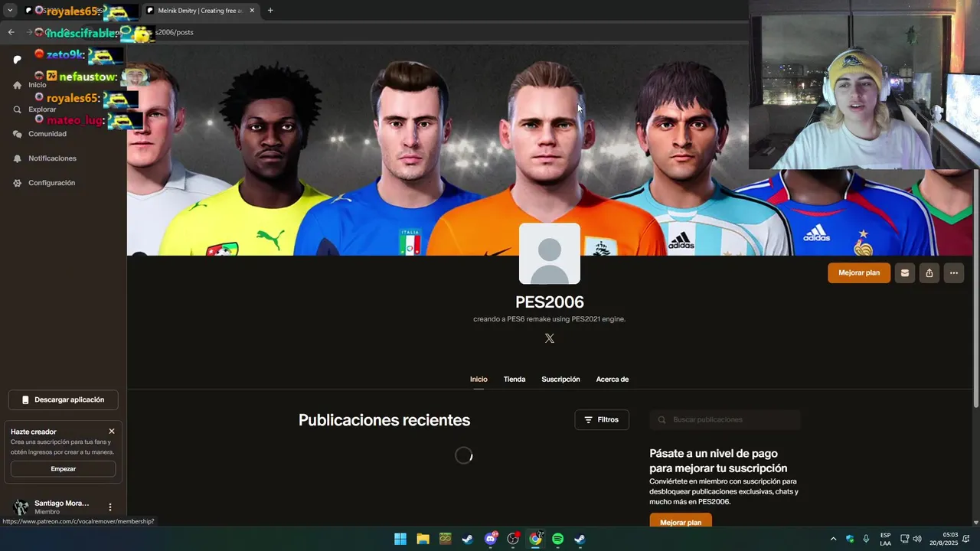The width and height of the screenshot is (980, 551).
Task: Click the Patreon logo in the sidebar
Action: click(x=18, y=60)
